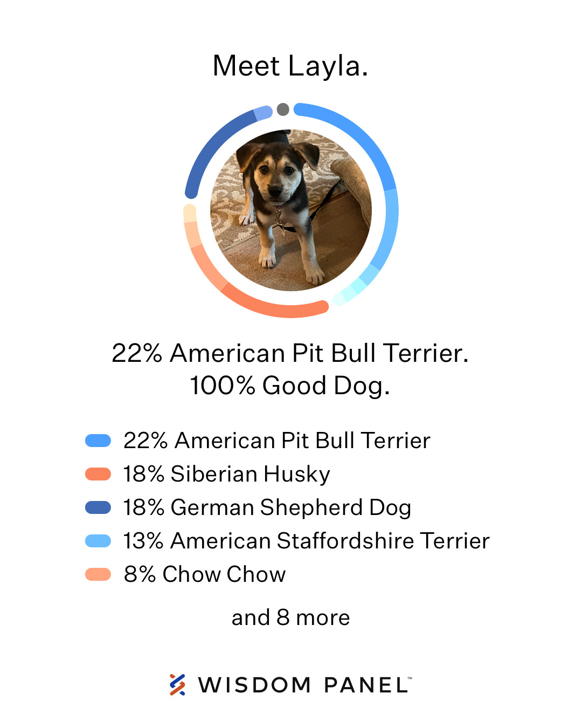Click the orange Siberian Husky legend swatch
Screen dimensions: 582x728
(x=98, y=474)
